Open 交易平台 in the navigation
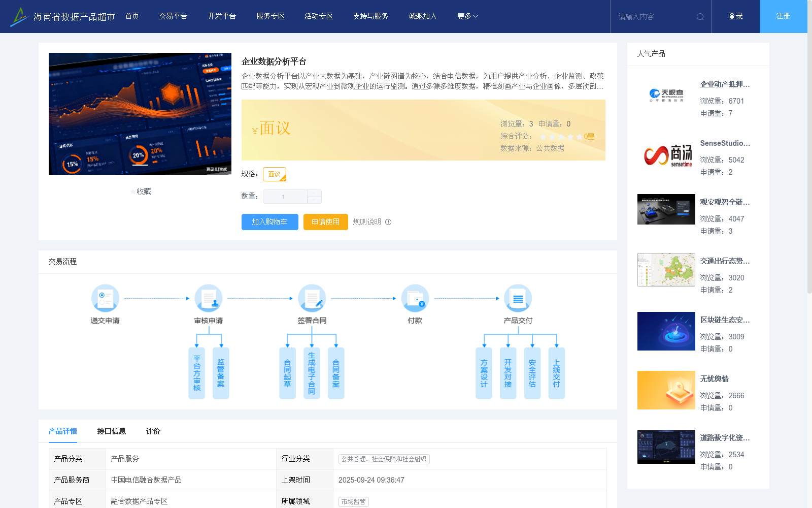The height and width of the screenshot is (508, 812). [173, 16]
